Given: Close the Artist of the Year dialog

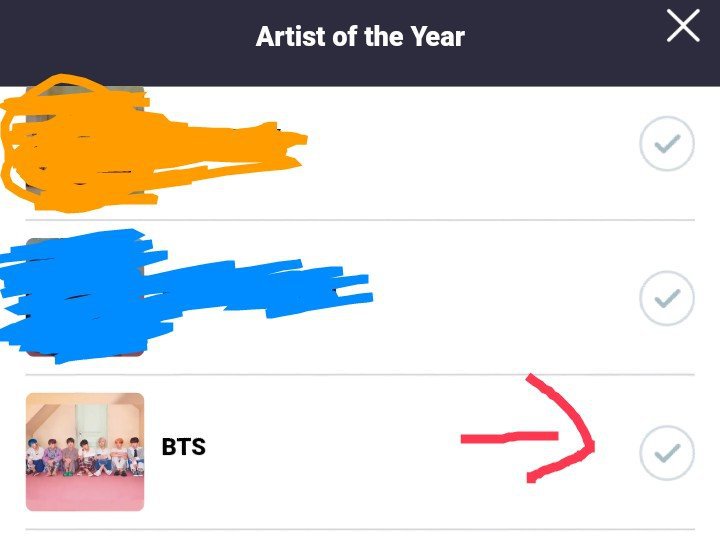Looking at the screenshot, I should click(683, 26).
